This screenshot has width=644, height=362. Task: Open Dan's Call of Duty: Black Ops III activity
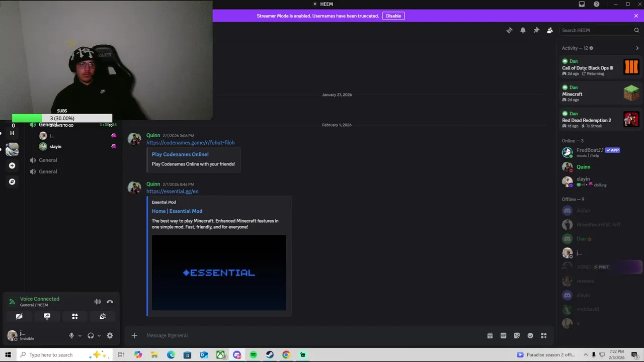[x=600, y=67]
